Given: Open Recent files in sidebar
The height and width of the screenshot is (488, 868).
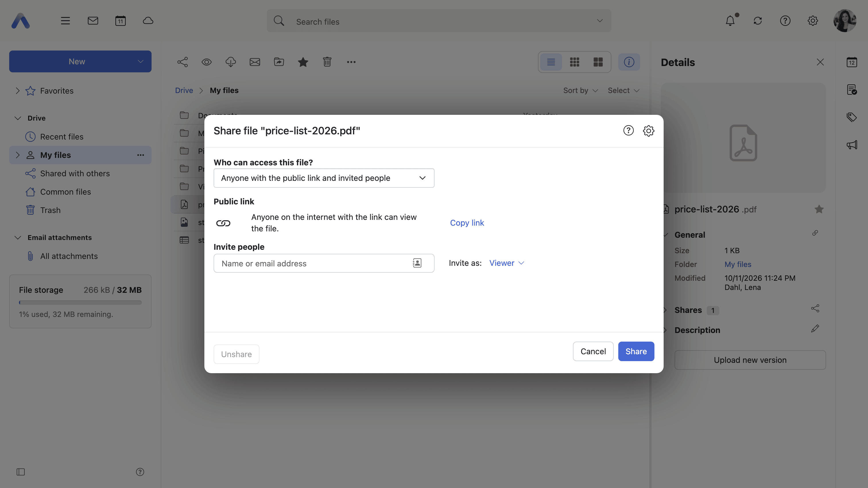Looking at the screenshot, I should coord(62,136).
